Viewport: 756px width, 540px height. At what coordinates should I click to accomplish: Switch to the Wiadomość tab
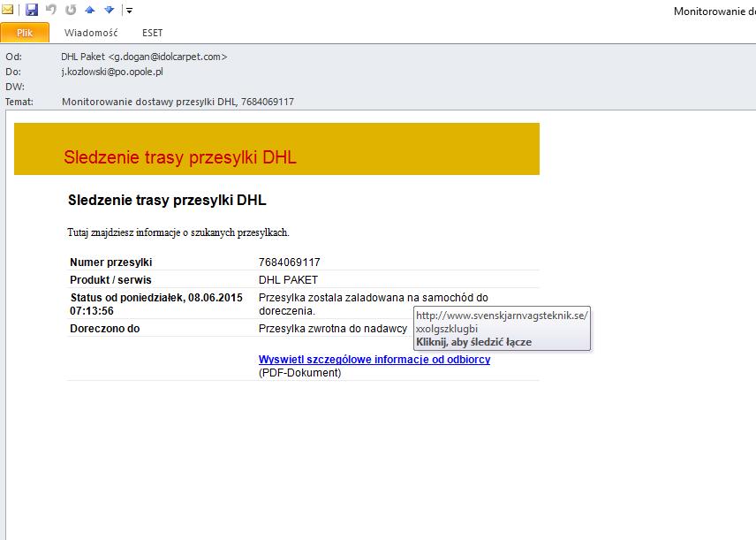[91, 33]
